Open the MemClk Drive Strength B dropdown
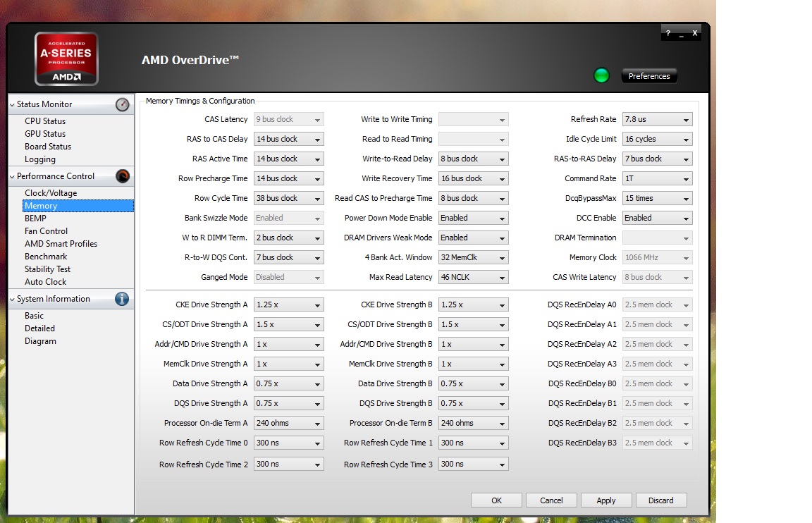 (x=474, y=364)
